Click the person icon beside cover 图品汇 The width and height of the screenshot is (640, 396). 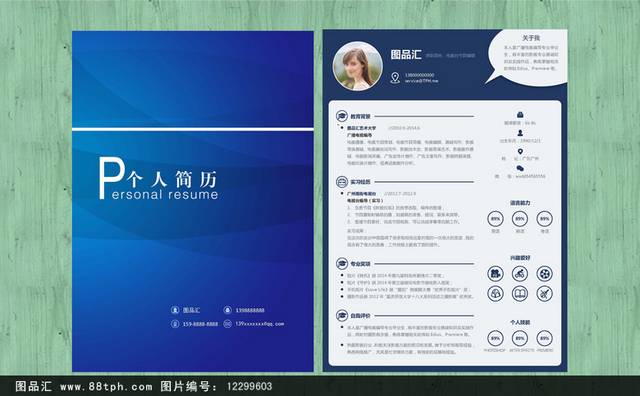(x=175, y=310)
